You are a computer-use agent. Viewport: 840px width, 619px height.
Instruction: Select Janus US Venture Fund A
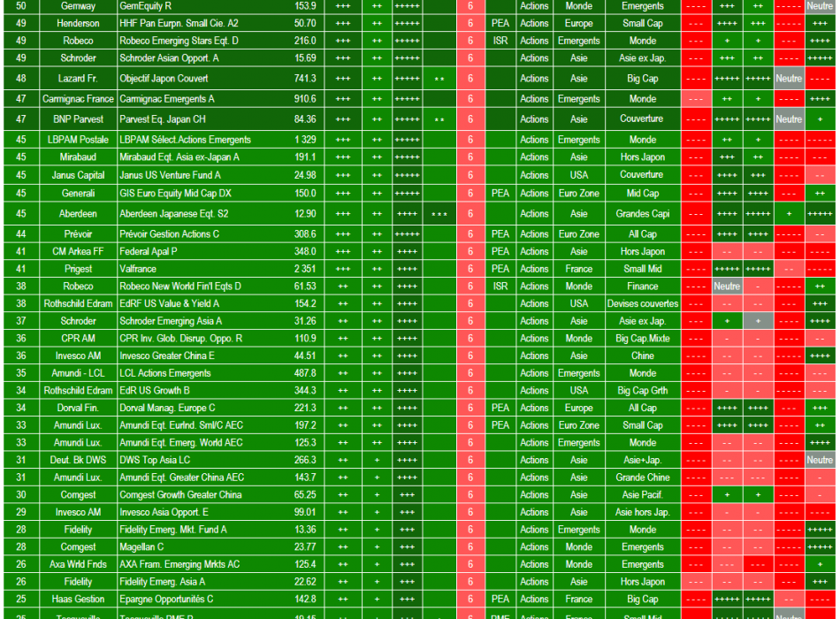(x=171, y=175)
